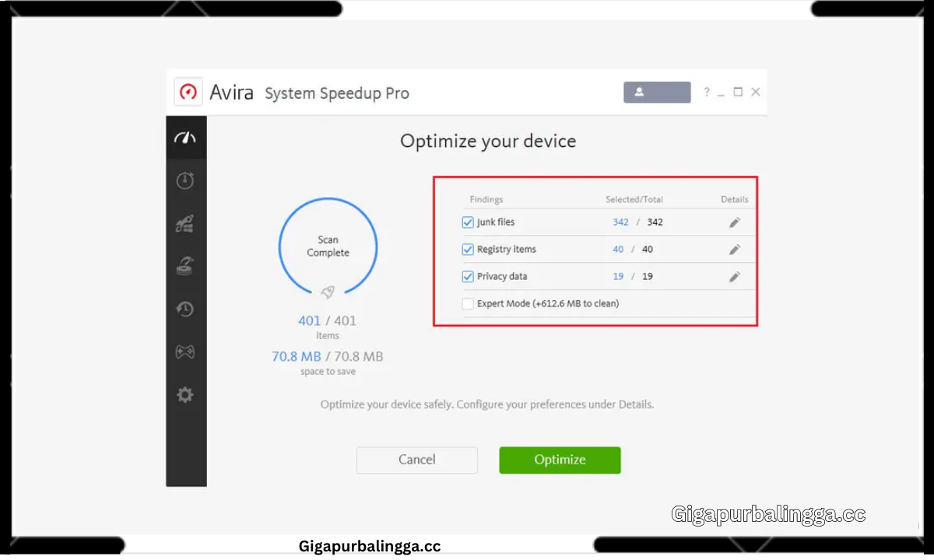Maximize the Avira window
Screen dimensions: 934x560
pos(738,92)
